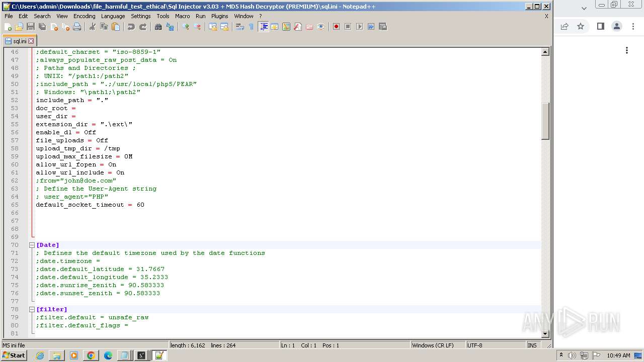Open file using the folder toolbar icon
Screen dimensions: 644x362
point(19,27)
